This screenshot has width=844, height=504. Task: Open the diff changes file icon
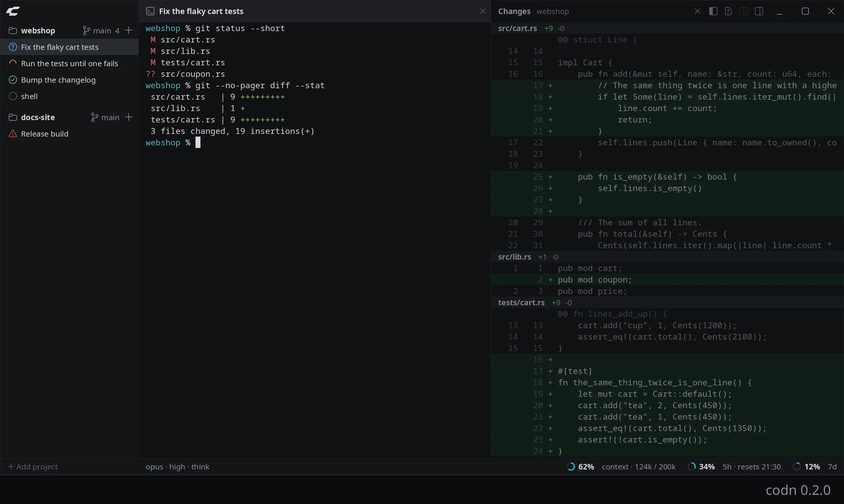click(728, 11)
